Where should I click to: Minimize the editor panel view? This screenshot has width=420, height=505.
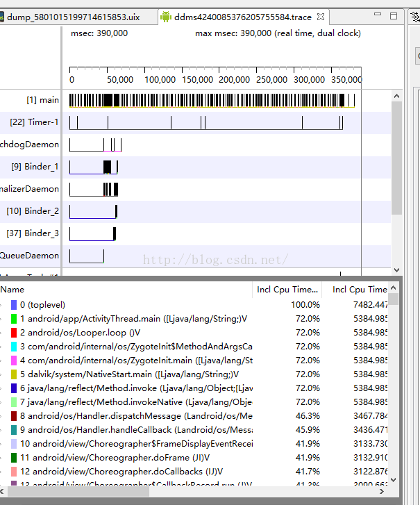[378, 15]
